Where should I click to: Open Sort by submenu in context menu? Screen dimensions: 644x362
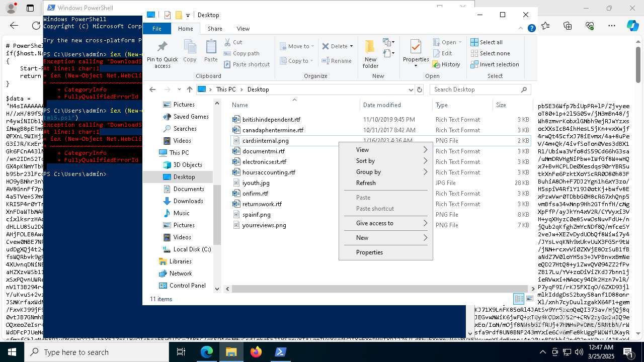[x=386, y=161]
